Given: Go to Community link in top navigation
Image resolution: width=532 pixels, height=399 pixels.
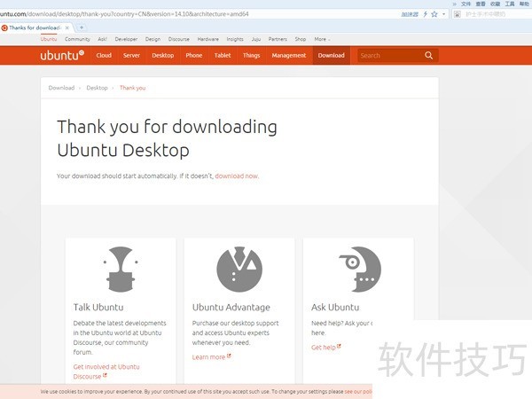Looking at the screenshot, I should [77, 39].
